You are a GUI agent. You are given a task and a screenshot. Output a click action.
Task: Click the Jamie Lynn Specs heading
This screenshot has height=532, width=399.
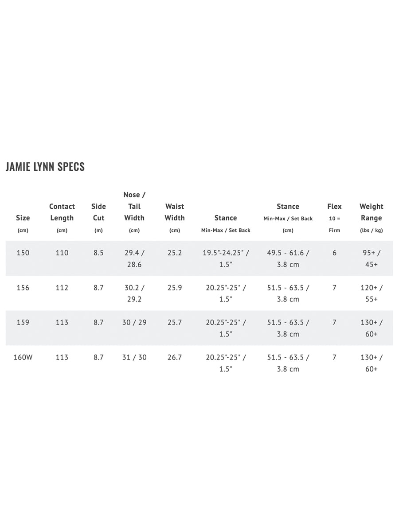click(x=45, y=167)
